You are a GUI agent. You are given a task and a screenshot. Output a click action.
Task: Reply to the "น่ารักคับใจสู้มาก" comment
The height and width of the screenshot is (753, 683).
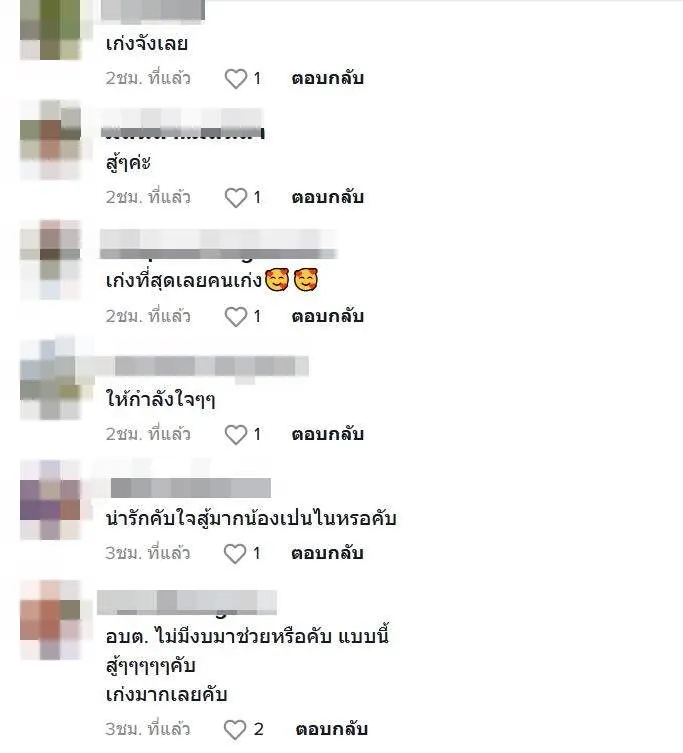pos(327,553)
